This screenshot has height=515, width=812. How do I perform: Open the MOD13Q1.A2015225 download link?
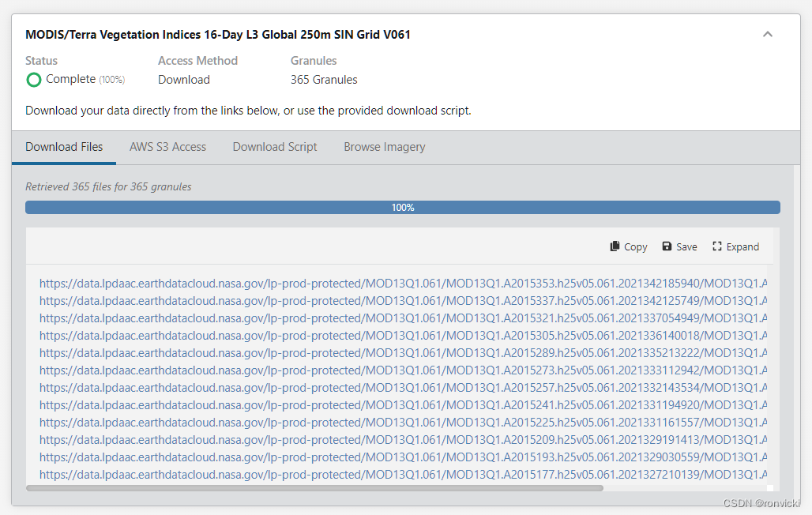point(403,423)
